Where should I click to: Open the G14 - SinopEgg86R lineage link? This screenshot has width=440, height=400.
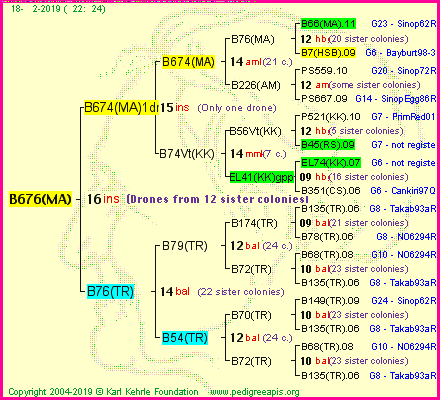396,99
